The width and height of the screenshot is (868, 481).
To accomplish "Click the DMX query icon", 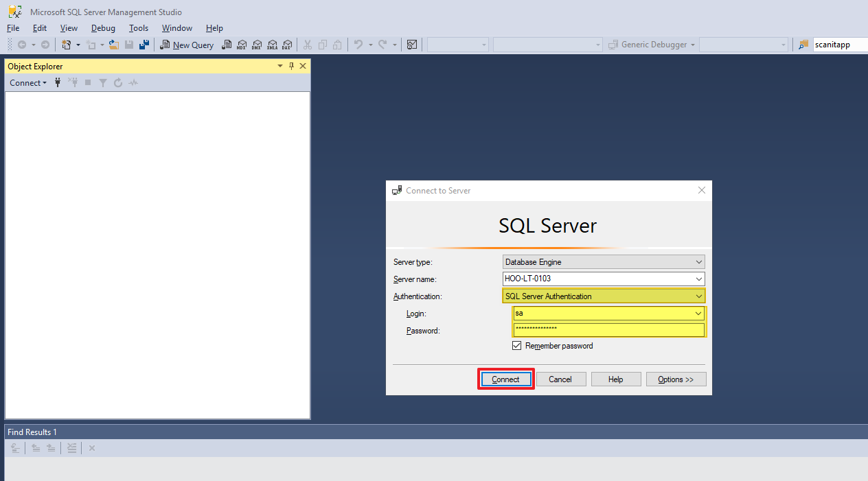I will click(x=257, y=45).
